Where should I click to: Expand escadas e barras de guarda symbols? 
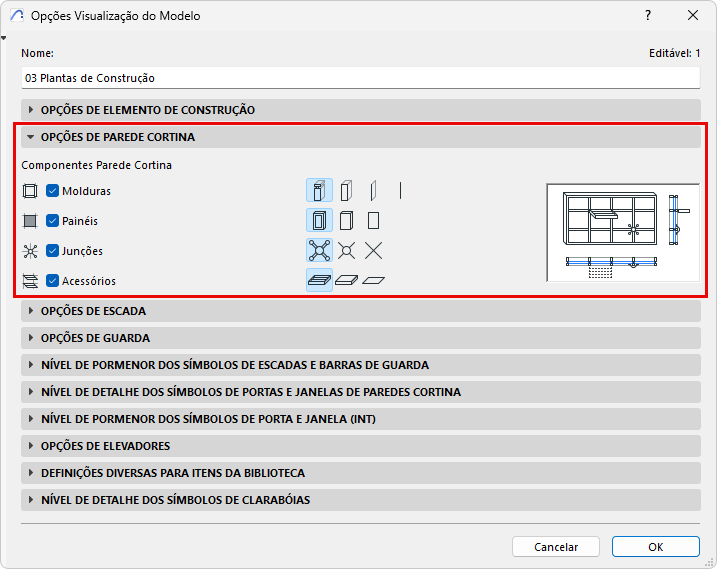361,365
